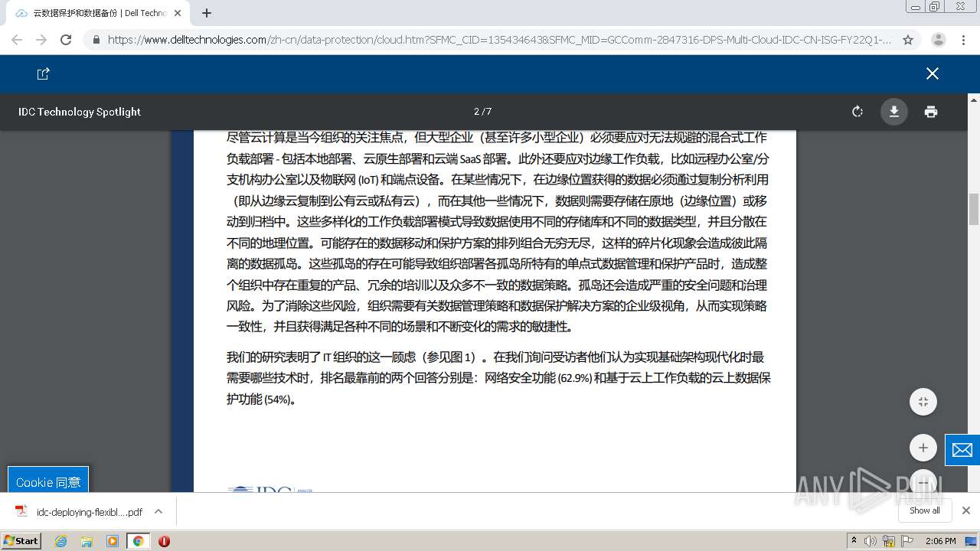Click the network tray icon
The image size is (980, 551).
tap(889, 541)
